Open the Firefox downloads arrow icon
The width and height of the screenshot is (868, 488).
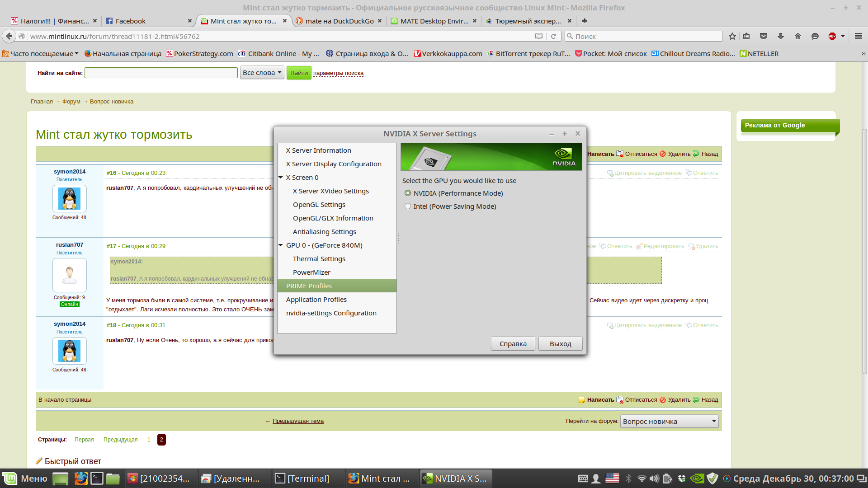(x=781, y=36)
